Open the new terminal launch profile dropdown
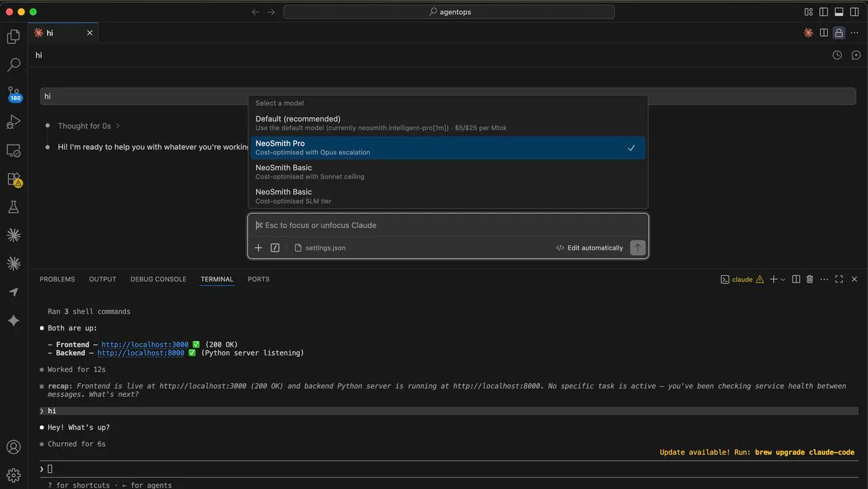 click(x=783, y=279)
